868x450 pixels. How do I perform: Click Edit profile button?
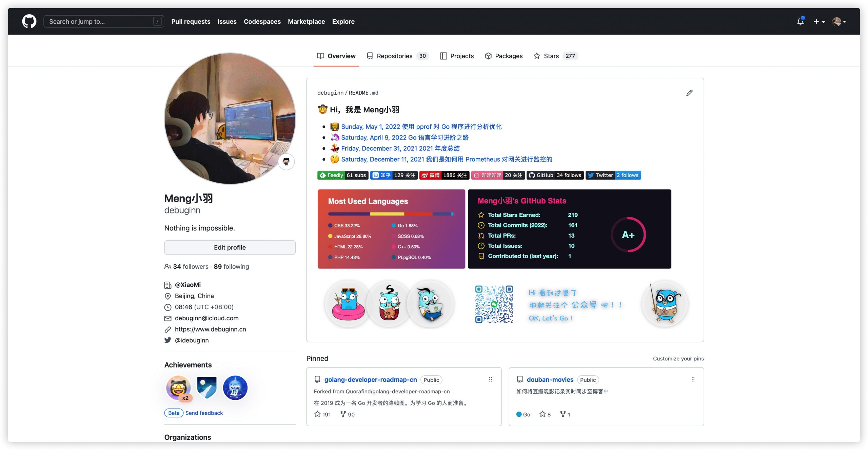point(229,247)
